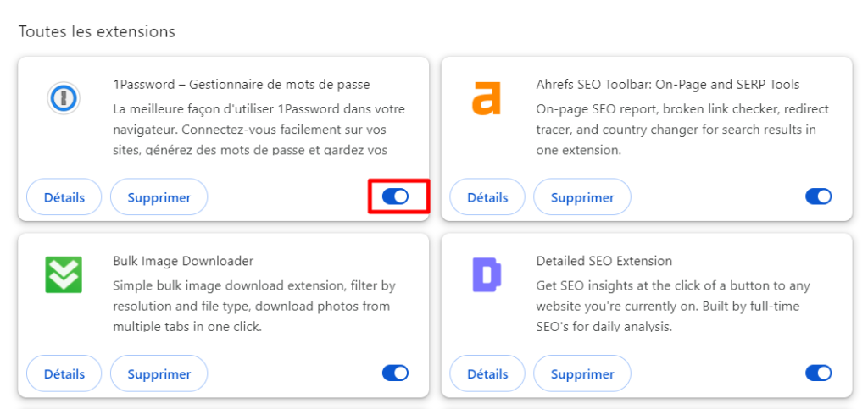The image size is (868, 409).
Task: Click Supprimer under Bulk Image Downloader
Action: pyautogui.click(x=159, y=373)
